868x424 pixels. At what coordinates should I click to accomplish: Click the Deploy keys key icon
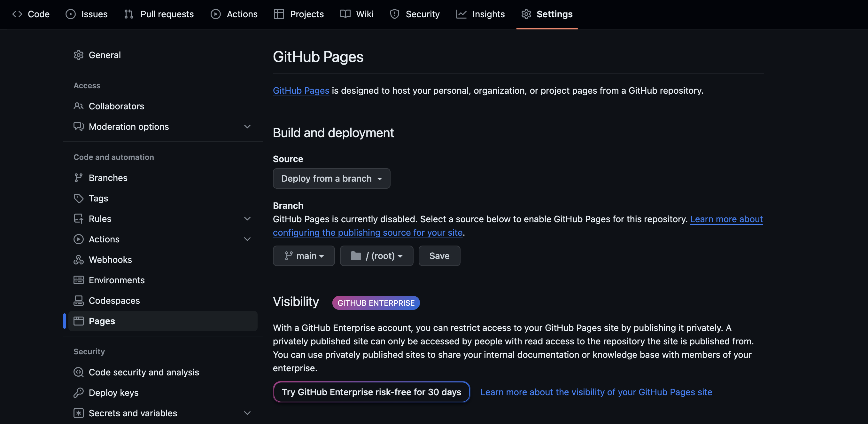point(79,392)
